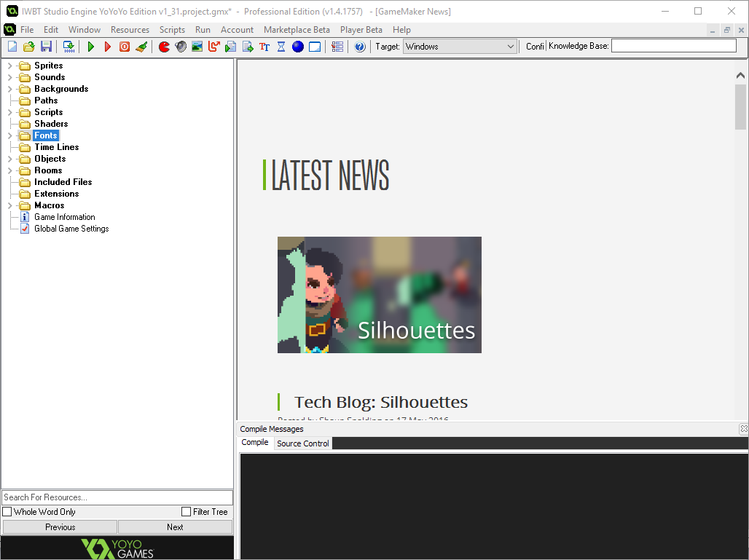Create a timeline using the hourglass icon
This screenshot has height=560, width=749.
pos(281,47)
